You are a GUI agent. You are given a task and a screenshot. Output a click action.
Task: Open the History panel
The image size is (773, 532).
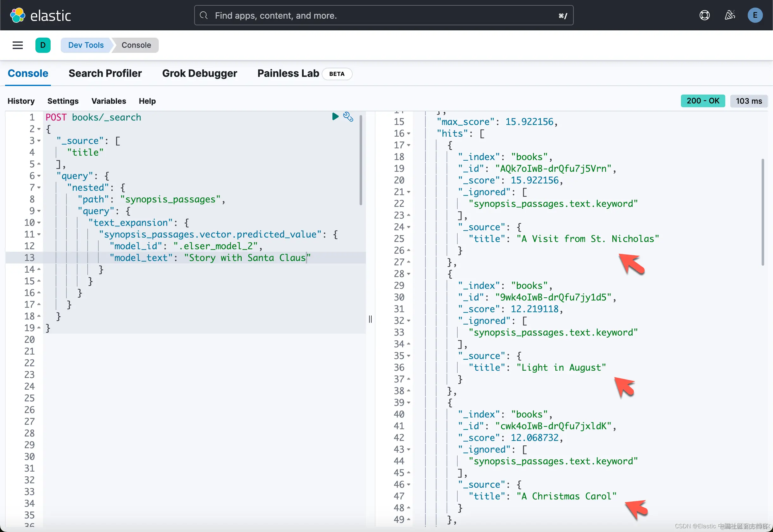21,101
